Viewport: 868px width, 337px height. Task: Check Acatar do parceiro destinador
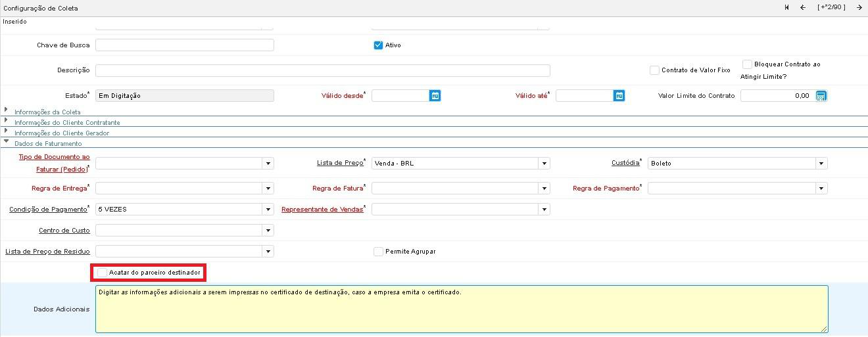102,272
